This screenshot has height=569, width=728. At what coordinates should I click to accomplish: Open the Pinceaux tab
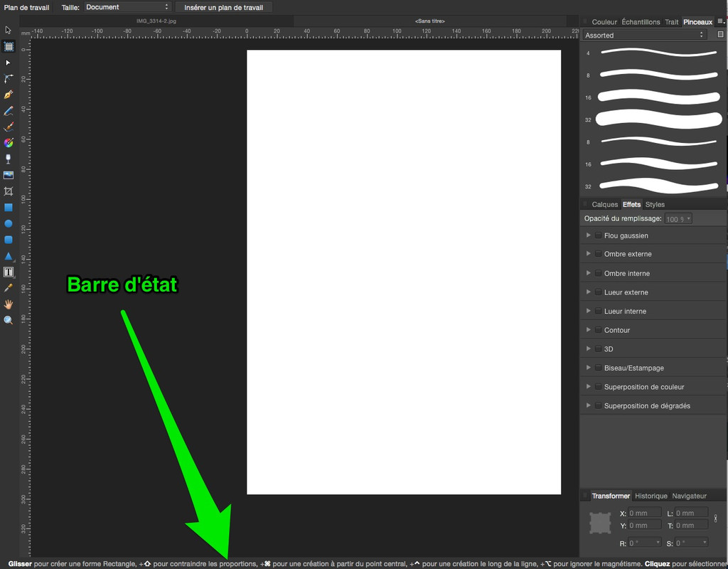pos(697,22)
